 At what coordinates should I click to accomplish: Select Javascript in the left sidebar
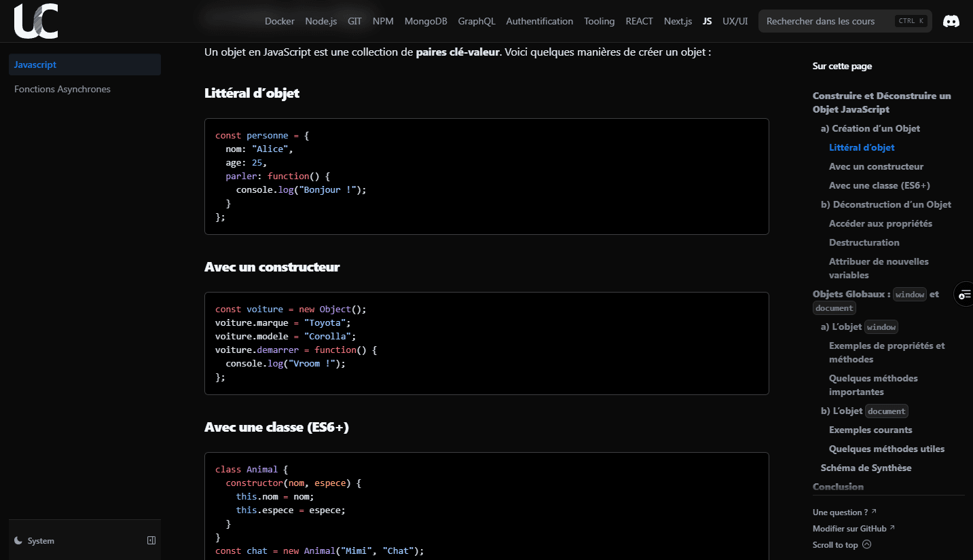click(85, 64)
